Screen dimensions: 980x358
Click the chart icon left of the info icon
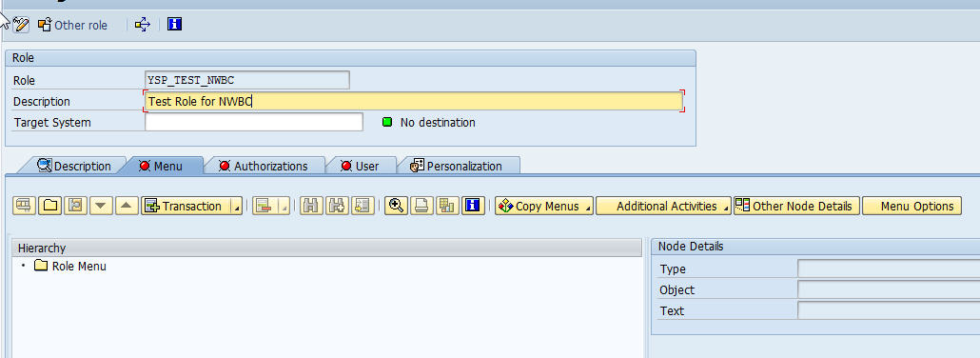tap(447, 206)
